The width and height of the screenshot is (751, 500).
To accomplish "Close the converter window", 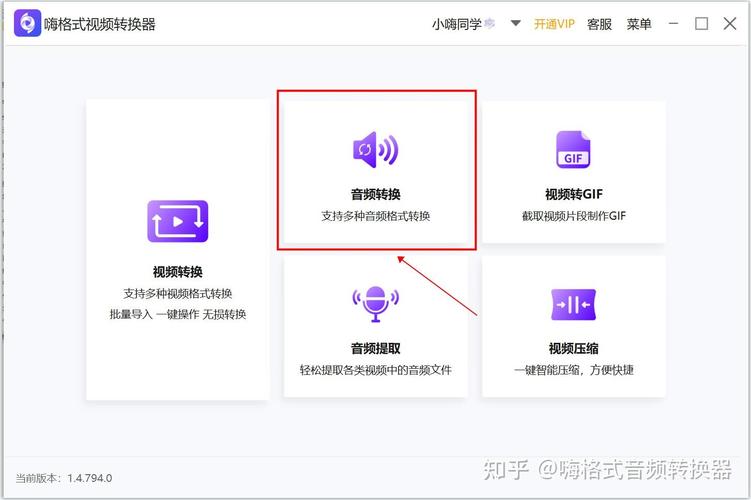I will pyautogui.click(x=730, y=23).
